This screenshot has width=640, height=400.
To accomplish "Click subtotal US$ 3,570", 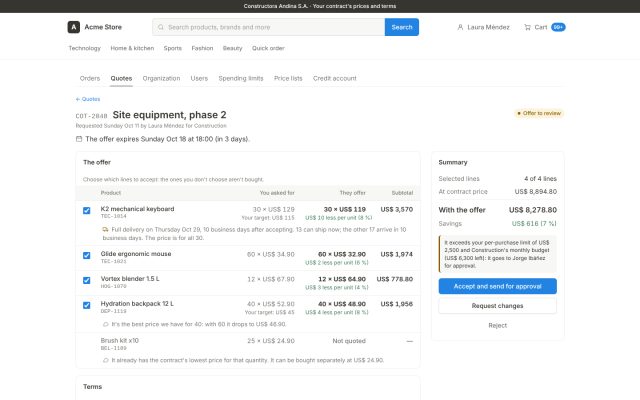I will (396, 209).
